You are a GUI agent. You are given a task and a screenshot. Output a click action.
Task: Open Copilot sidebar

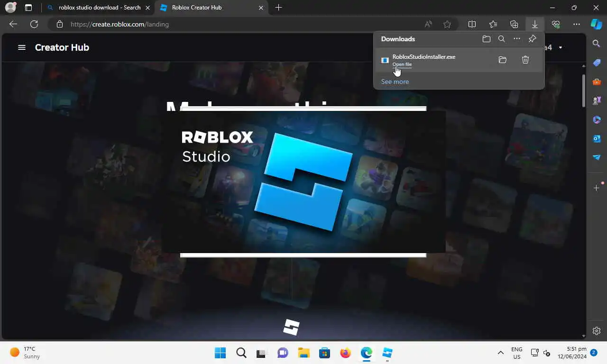coord(597,24)
